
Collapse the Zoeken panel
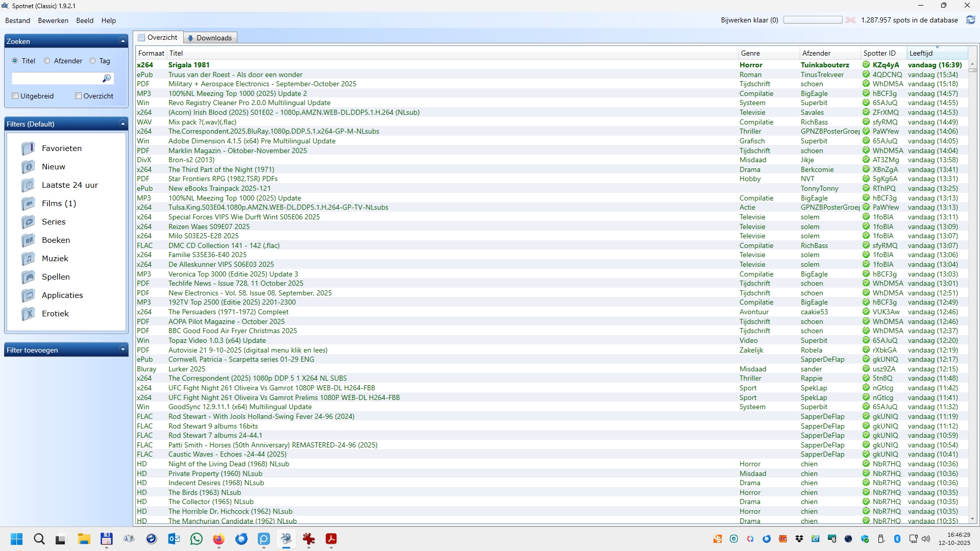point(122,41)
